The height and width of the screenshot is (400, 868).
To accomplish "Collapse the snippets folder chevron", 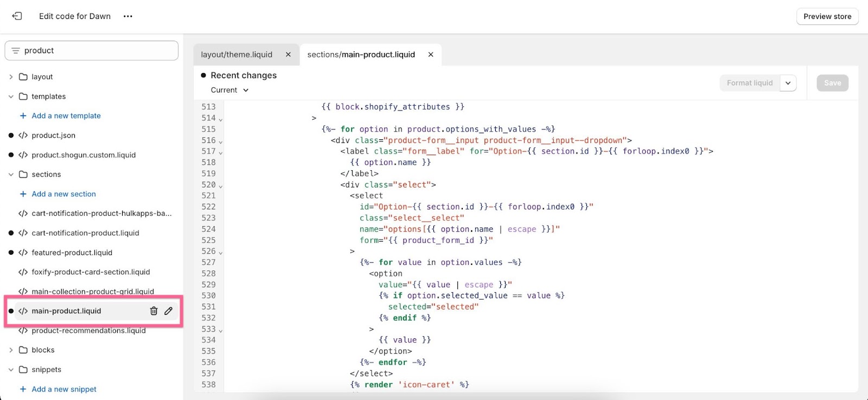I will click(x=11, y=370).
